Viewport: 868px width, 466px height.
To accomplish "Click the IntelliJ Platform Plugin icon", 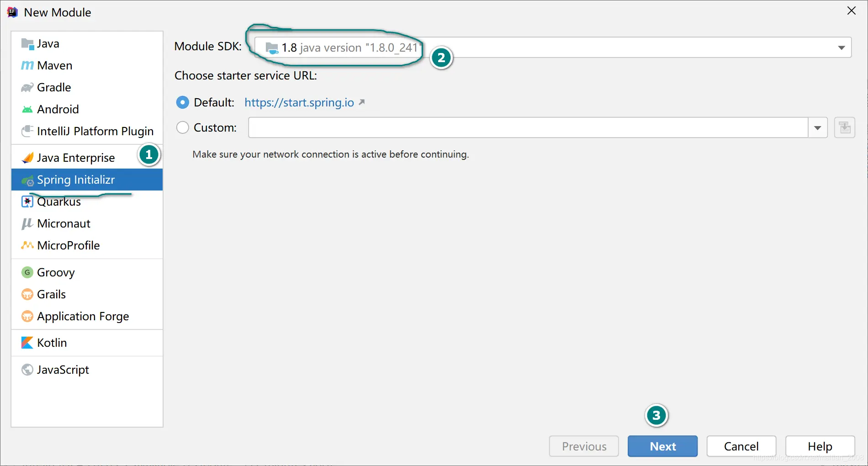I will 27,131.
